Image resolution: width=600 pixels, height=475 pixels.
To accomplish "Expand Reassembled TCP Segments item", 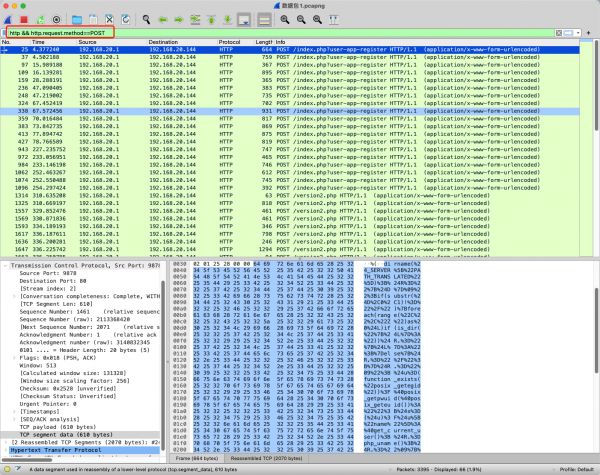I will click(x=5, y=442).
